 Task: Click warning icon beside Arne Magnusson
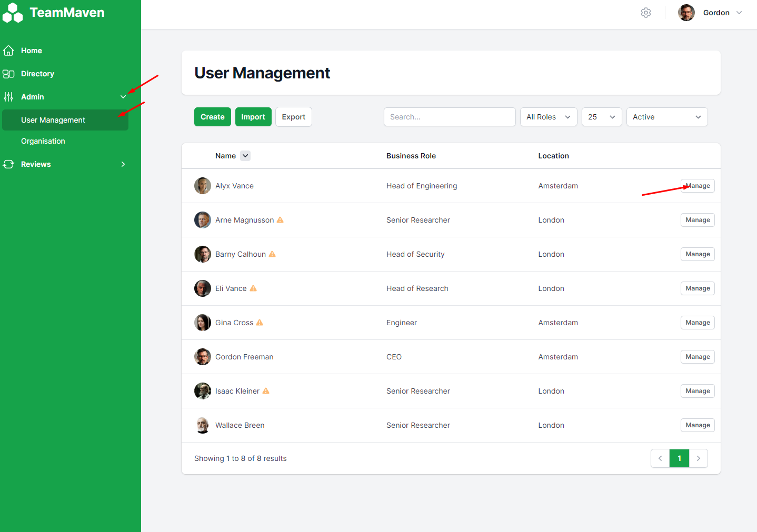coord(280,220)
